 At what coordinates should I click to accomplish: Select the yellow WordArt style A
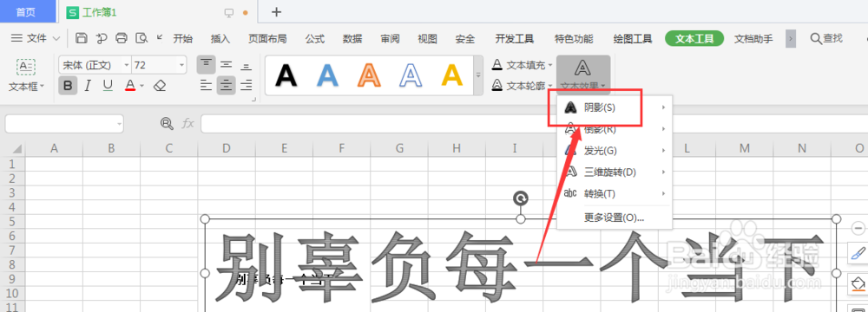coord(451,75)
